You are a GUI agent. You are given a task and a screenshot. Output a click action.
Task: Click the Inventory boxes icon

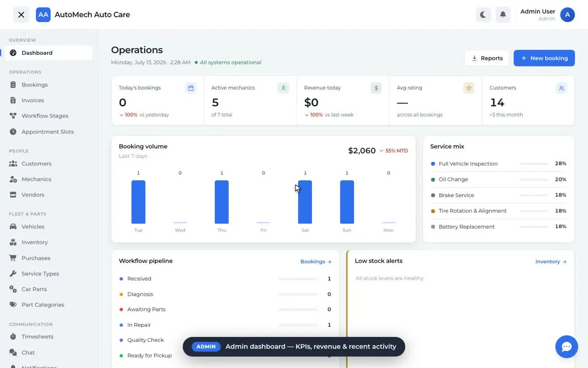click(13, 242)
